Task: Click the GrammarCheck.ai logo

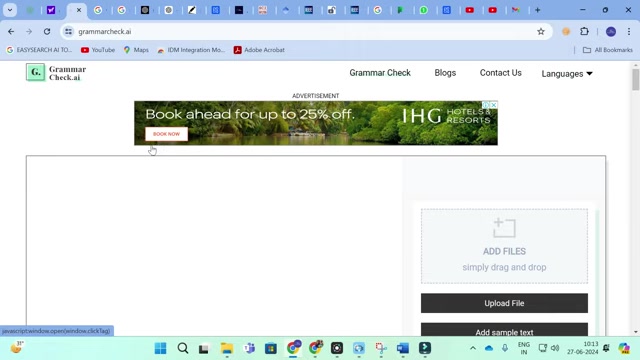Action: tap(56, 73)
